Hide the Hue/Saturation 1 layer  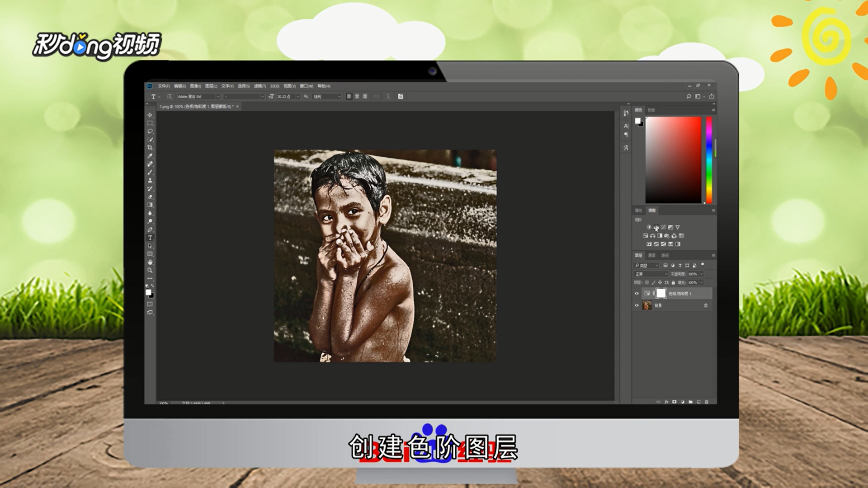coord(637,294)
